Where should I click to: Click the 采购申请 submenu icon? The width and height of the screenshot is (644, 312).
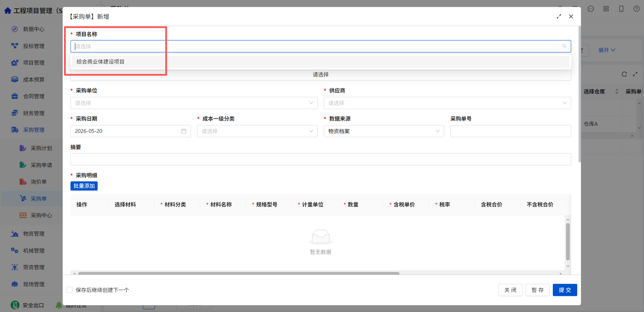tap(23, 165)
